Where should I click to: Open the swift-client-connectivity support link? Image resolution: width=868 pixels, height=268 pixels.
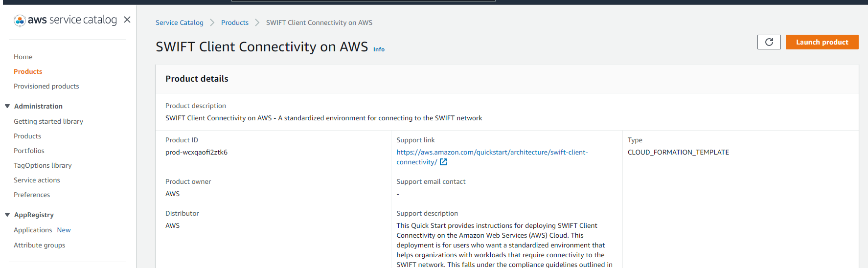pyautogui.click(x=492, y=157)
